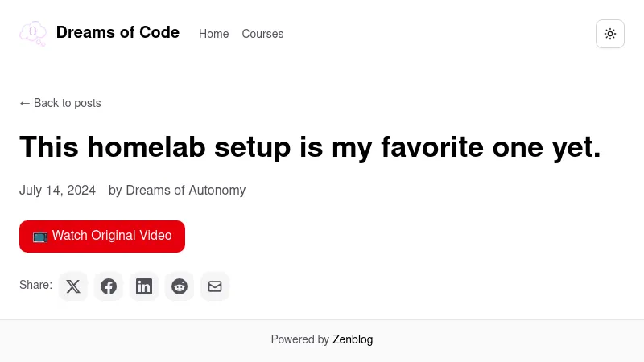The image size is (644, 362).
Task: Share the post via email envelope icon
Action: click(215, 286)
